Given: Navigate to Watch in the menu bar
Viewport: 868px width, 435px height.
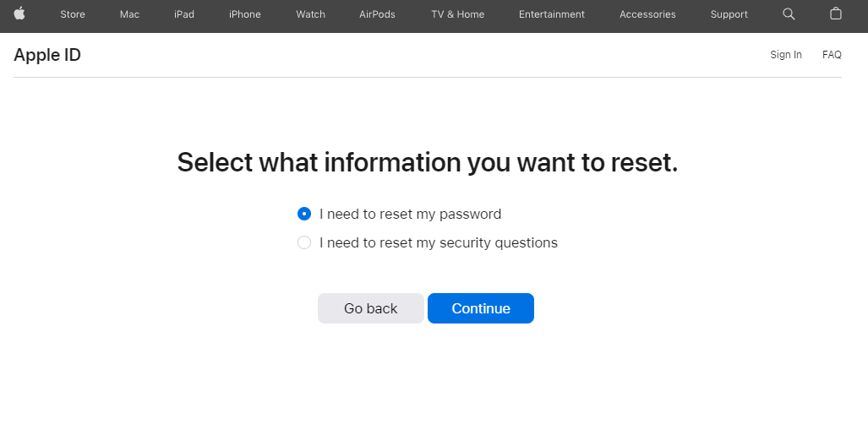Looking at the screenshot, I should click(x=310, y=14).
